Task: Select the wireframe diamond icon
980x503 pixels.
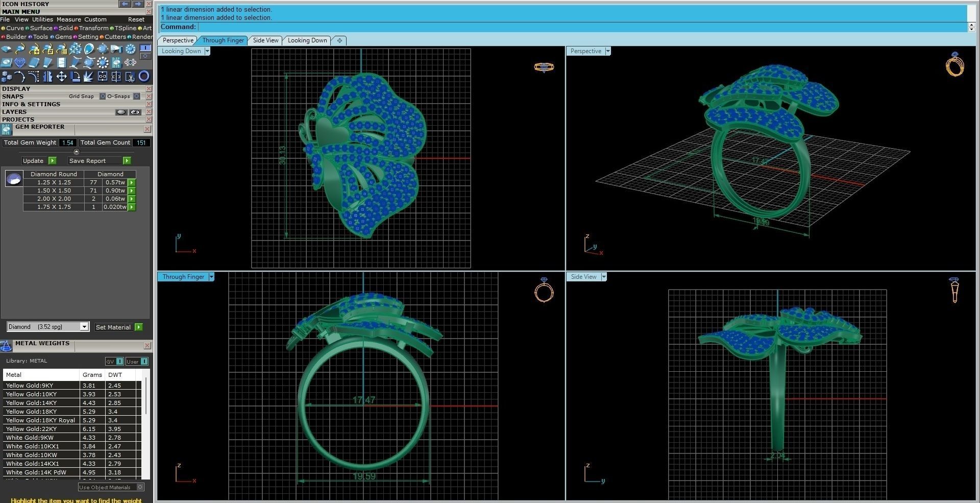Action: 20,63
